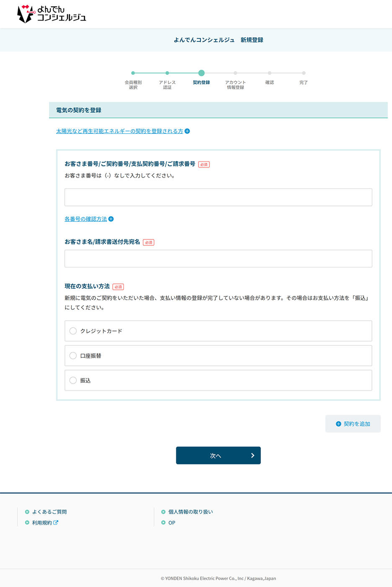Click the external link icon beside 利用規約
392x587 pixels.
click(x=56, y=522)
